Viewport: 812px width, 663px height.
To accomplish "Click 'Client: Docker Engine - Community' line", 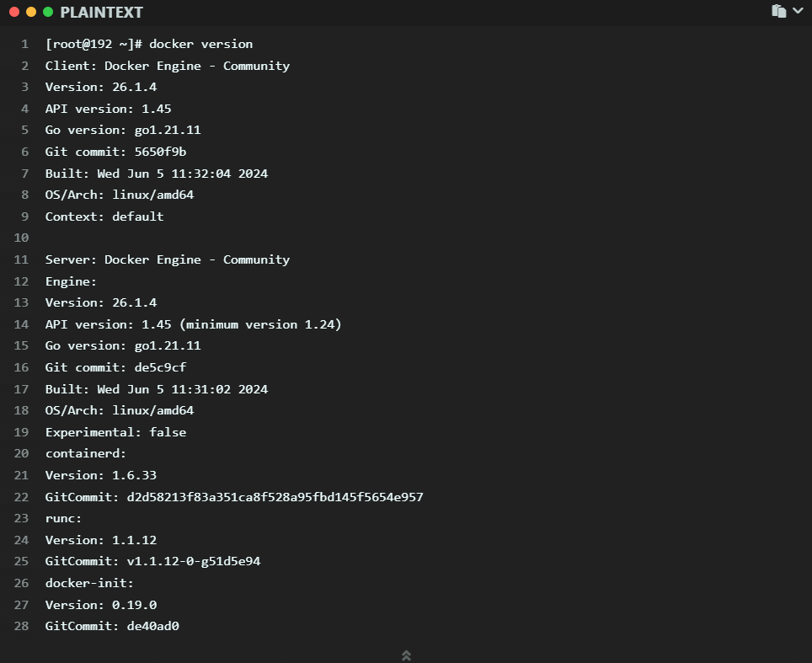I will (168, 66).
